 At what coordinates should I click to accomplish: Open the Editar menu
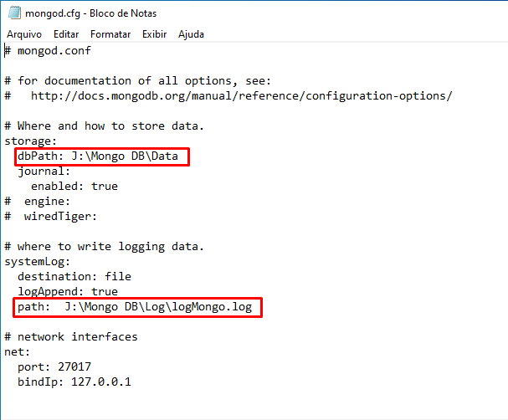66,34
